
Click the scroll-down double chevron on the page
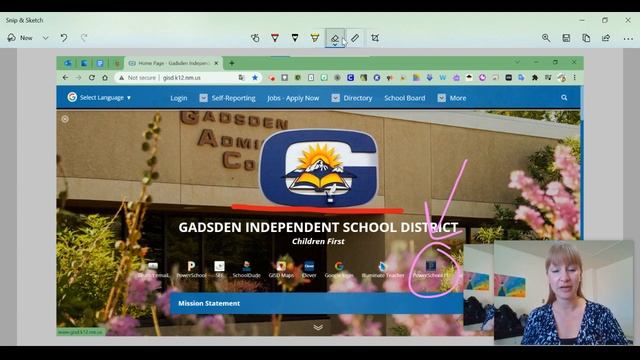(318, 327)
